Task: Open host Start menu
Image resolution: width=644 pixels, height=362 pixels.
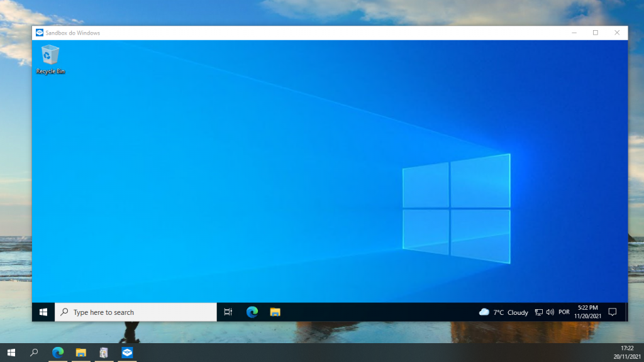Action: tap(12, 353)
